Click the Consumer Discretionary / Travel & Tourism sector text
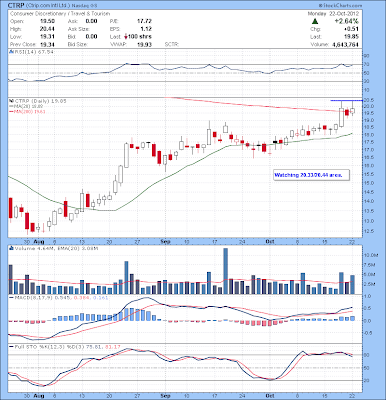 [x=60, y=14]
